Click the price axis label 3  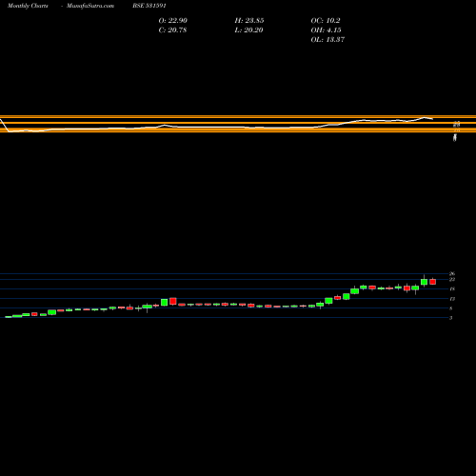coord(451,318)
